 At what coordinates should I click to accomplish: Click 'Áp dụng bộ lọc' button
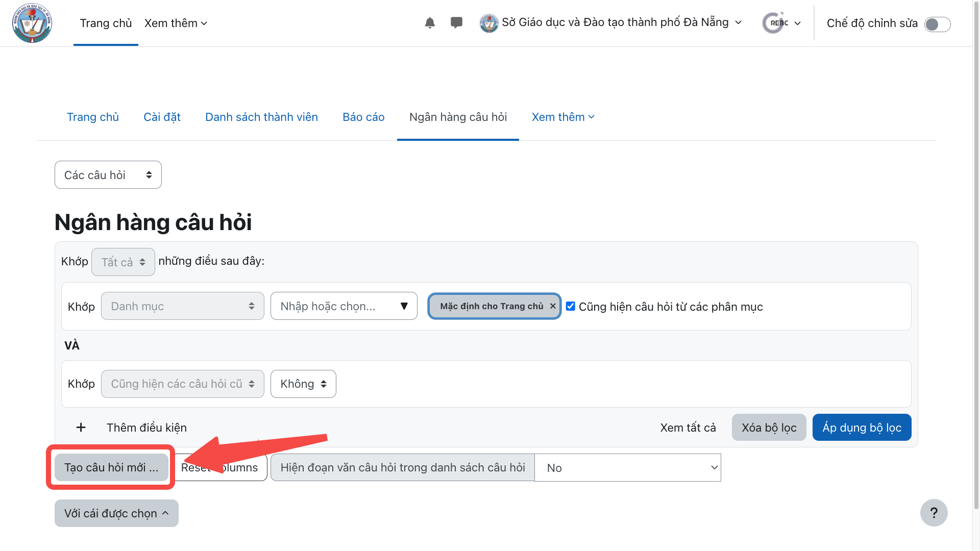tap(862, 428)
